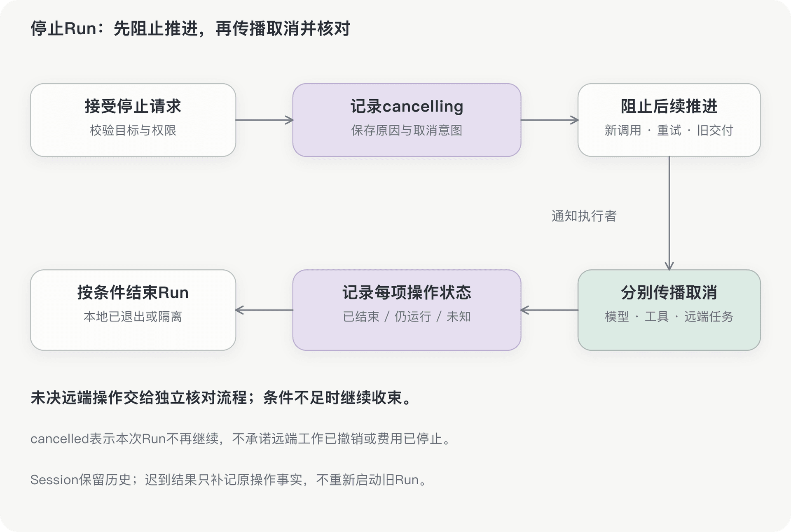The width and height of the screenshot is (791, 532).
Task: Click subtitle 校验目标与权限
Action: [x=133, y=130]
